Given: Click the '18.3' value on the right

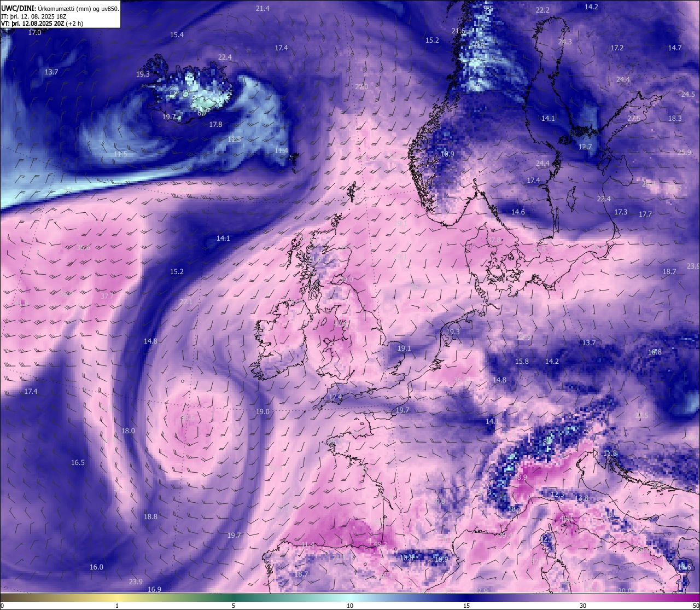Looking at the screenshot, I should [675, 119].
